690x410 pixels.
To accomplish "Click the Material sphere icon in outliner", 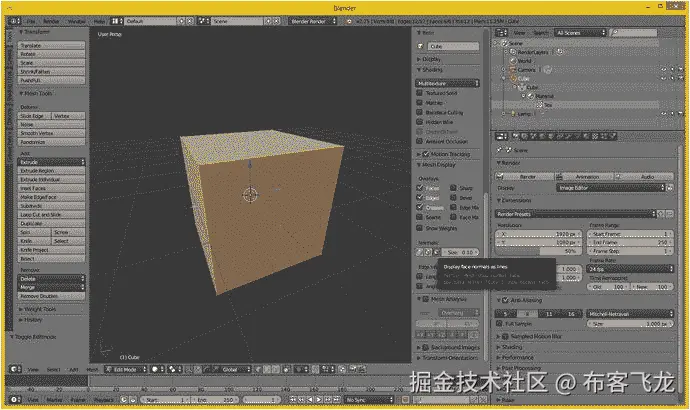I will (531, 96).
